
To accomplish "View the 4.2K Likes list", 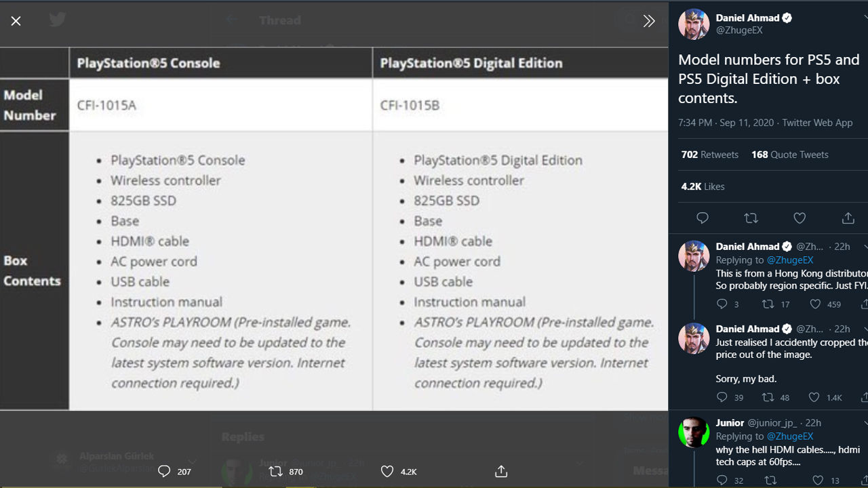I will [703, 186].
